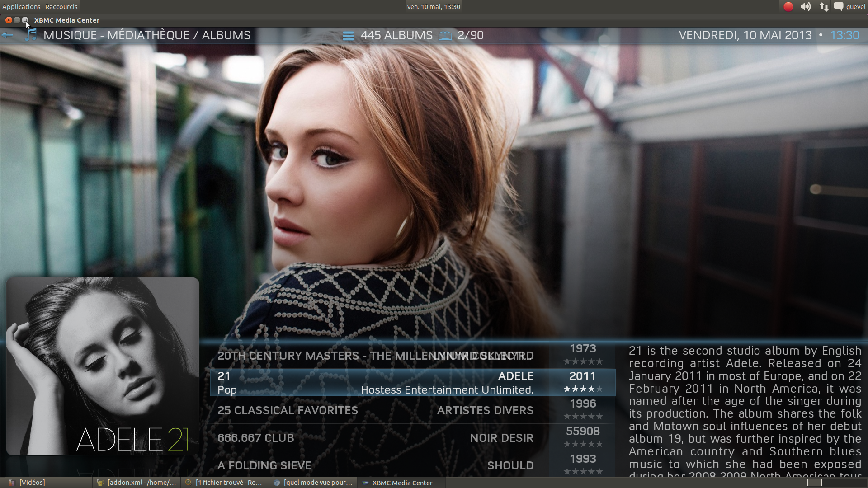The width and height of the screenshot is (868, 488).
Task: Select the 21 album row by Adele
Action: click(x=413, y=383)
